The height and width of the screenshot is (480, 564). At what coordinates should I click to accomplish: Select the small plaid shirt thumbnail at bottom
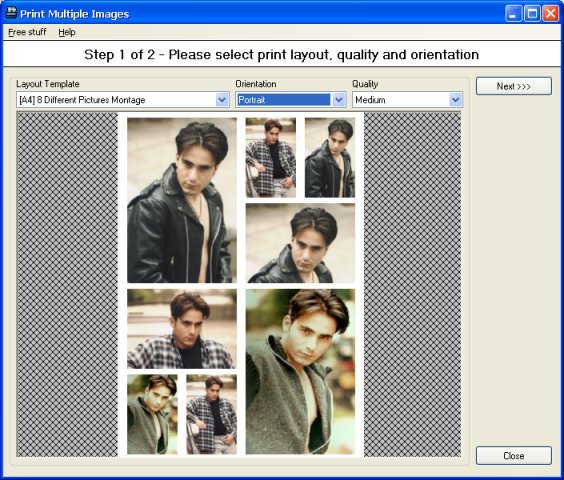click(x=212, y=414)
